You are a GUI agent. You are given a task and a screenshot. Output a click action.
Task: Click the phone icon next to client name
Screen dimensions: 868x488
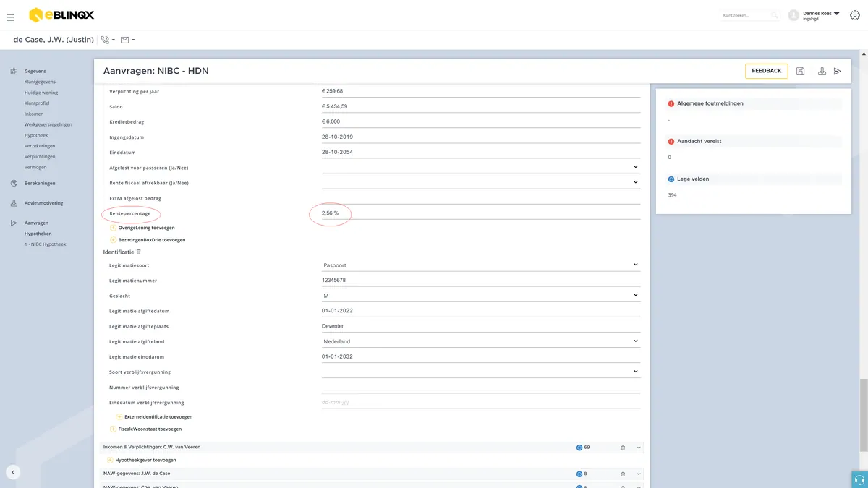pos(106,40)
